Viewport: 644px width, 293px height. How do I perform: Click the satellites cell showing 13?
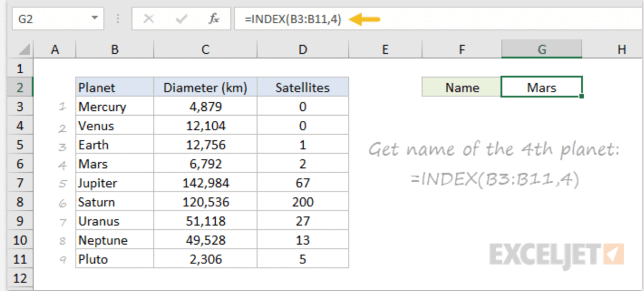click(303, 240)
